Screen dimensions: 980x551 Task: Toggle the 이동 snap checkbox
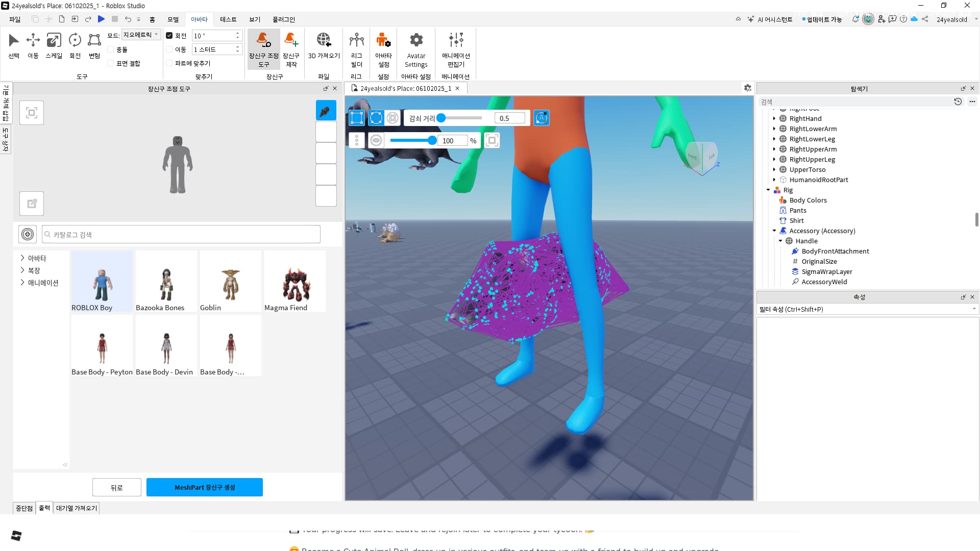pos(169,49)
